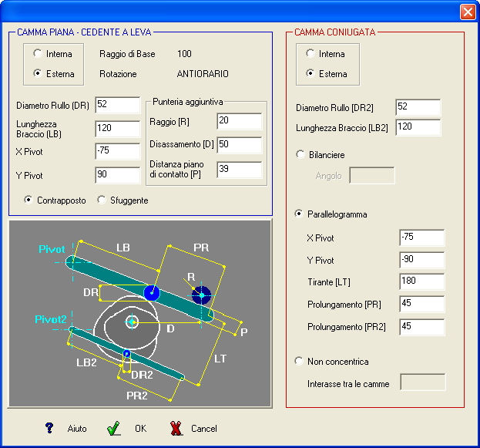Close the dialog with the red X button
480x448 pixels.
[468, 12]
